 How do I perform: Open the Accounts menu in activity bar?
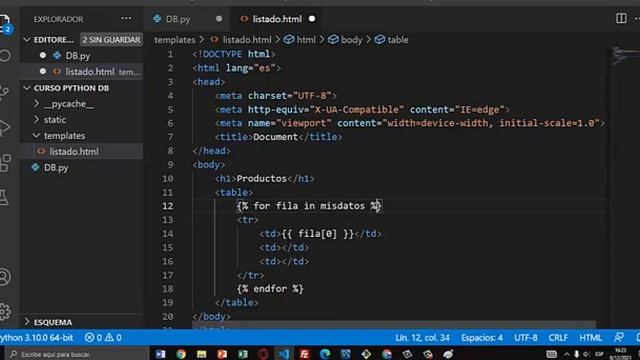(5, 277)
